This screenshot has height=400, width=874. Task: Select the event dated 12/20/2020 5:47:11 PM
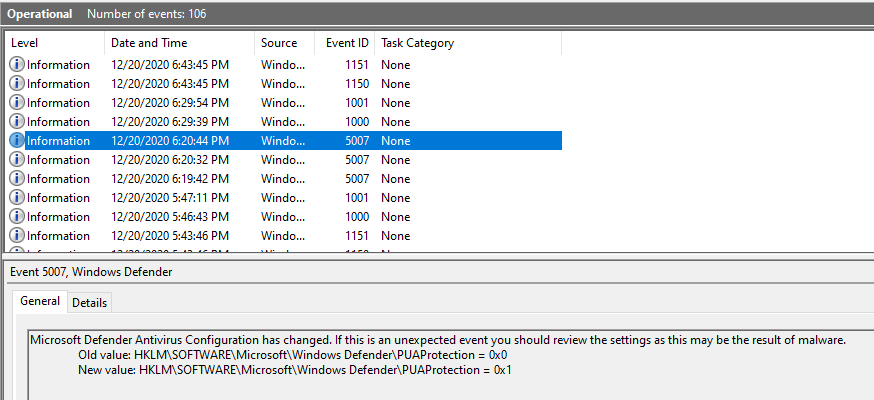(284, 197)
